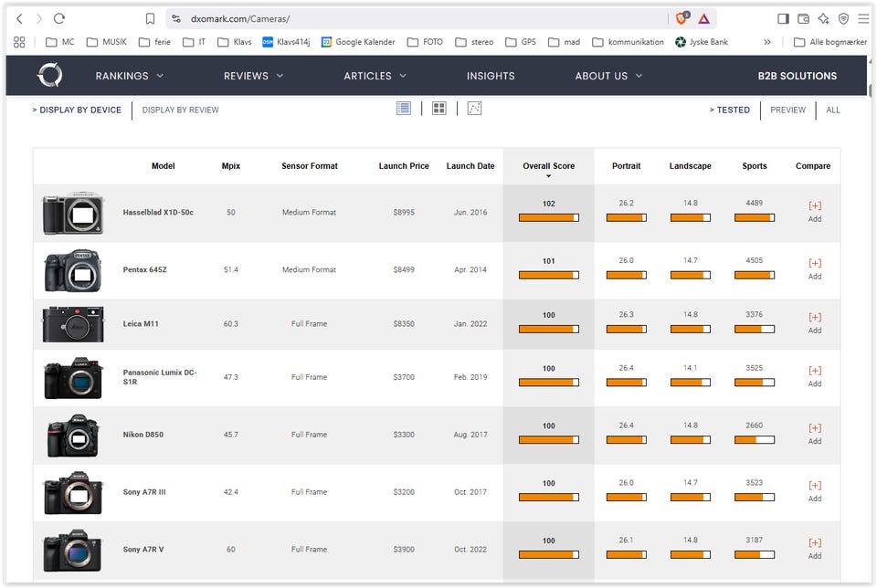Sort by the Sports column header
This screenshot has height=588, width=877.
point(754,166)
